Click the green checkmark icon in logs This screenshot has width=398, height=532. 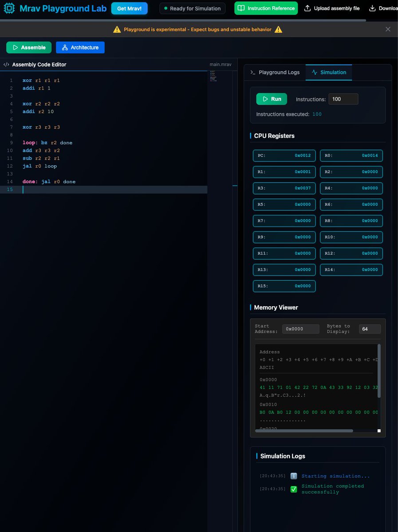[x=294, y=489]
